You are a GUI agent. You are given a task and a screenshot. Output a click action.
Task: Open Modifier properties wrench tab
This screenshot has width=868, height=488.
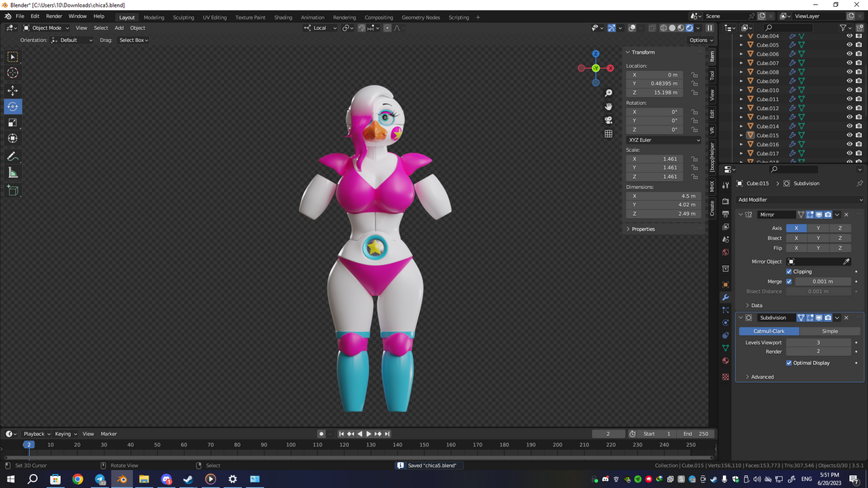point(725,298)
